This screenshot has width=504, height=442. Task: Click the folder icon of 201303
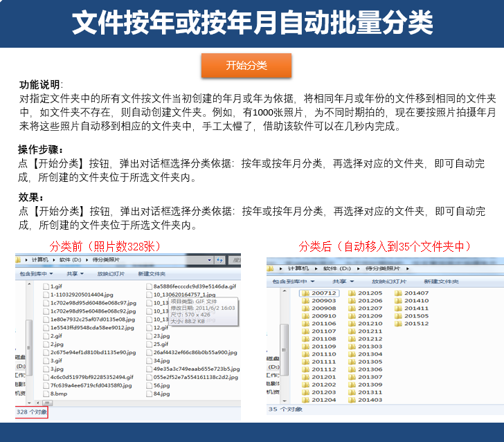tap(352, 347)
